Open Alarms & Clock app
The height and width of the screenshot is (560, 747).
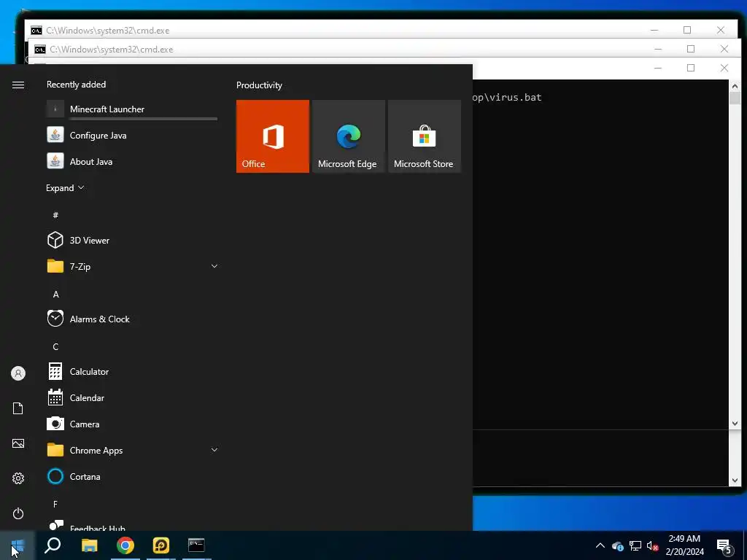132,319
